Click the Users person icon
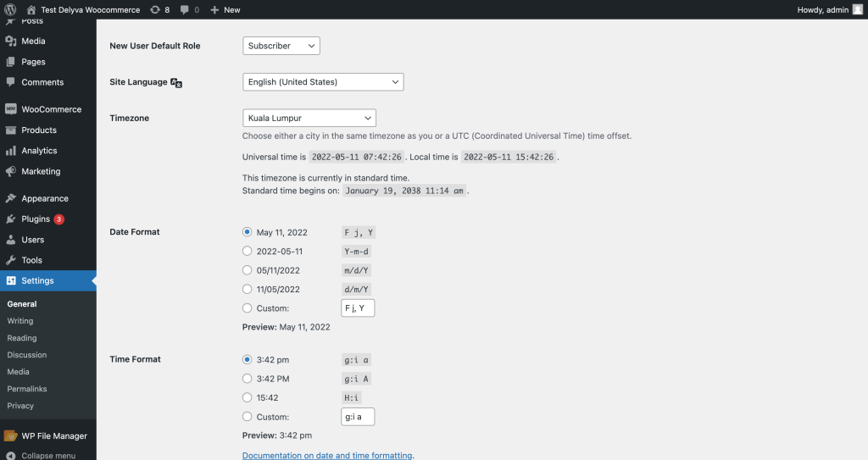 [10, 240]
